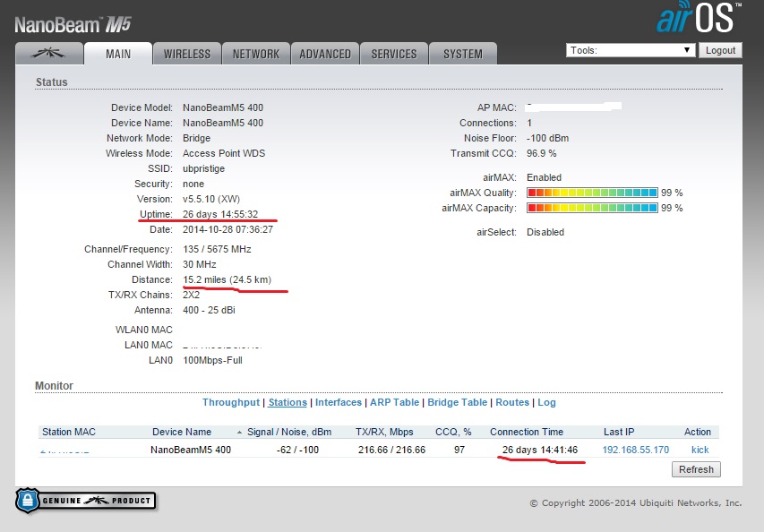
Task: Switch to the WIRELESS tab
Action: (187, 54)
